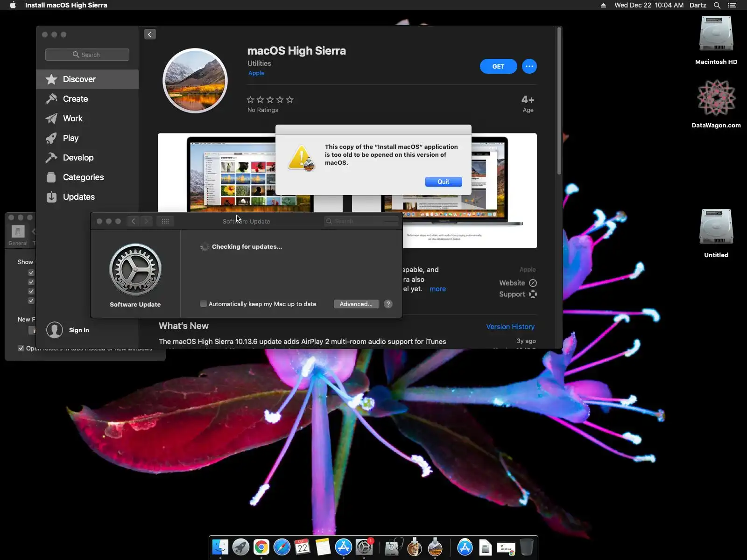Open the Support lifebuoy link

tap(518, 294)
